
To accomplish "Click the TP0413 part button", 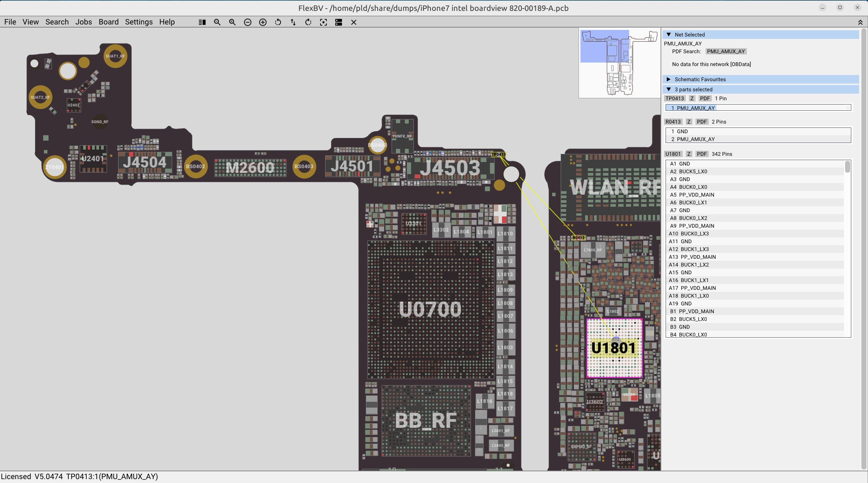I will point(675,98).
